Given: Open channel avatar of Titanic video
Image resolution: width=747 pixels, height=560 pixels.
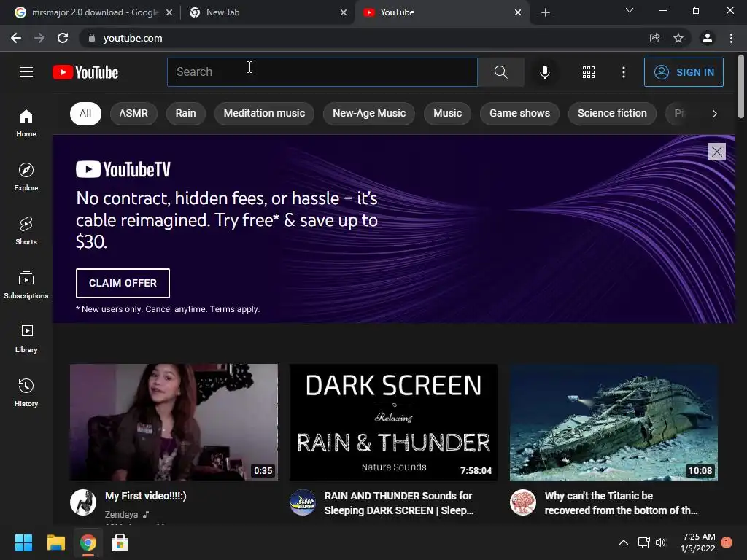Looking at the screenshot, I should point(523,502).
